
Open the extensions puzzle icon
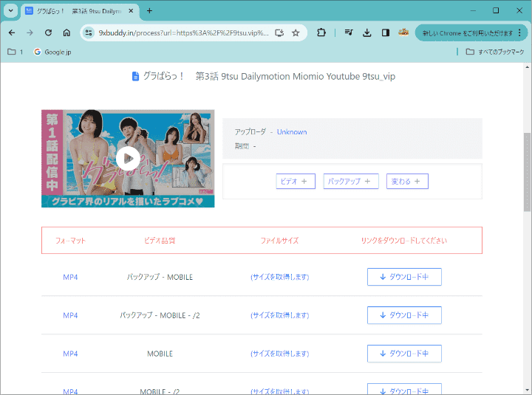(x=321, y=32)
